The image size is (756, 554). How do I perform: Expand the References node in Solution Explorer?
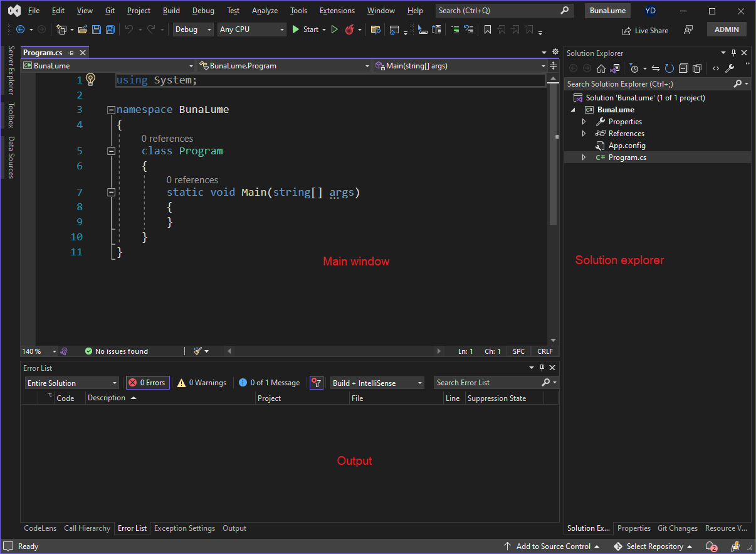pyautogui.click(x=584, y=134)
